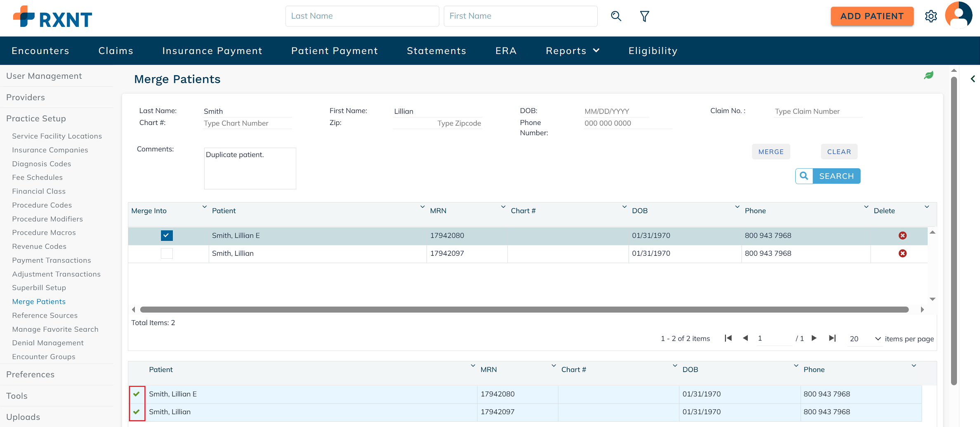980x427 pixels.
Task: Navigate to the Claims tab
Action: (x=116, y=51)
